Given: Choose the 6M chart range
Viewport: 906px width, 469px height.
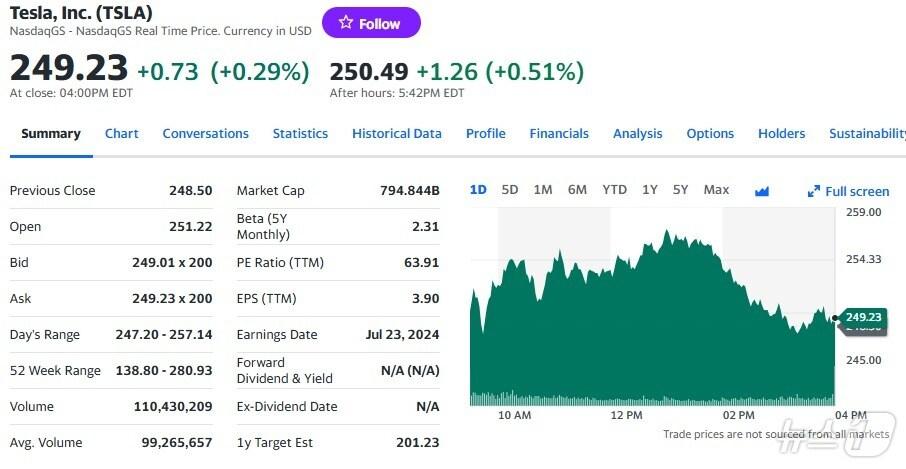Looking at the screenshot, I should 577,190.
